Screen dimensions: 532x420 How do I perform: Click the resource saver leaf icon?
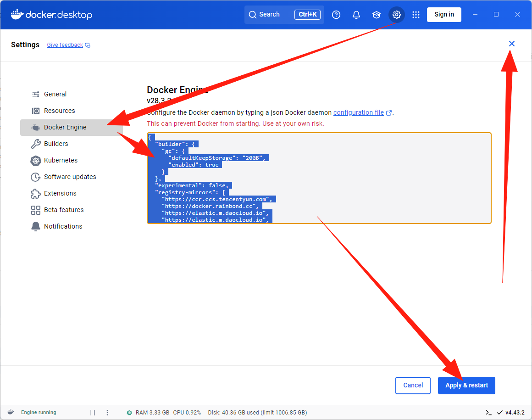pyautogui.click(x=129, y=413)
